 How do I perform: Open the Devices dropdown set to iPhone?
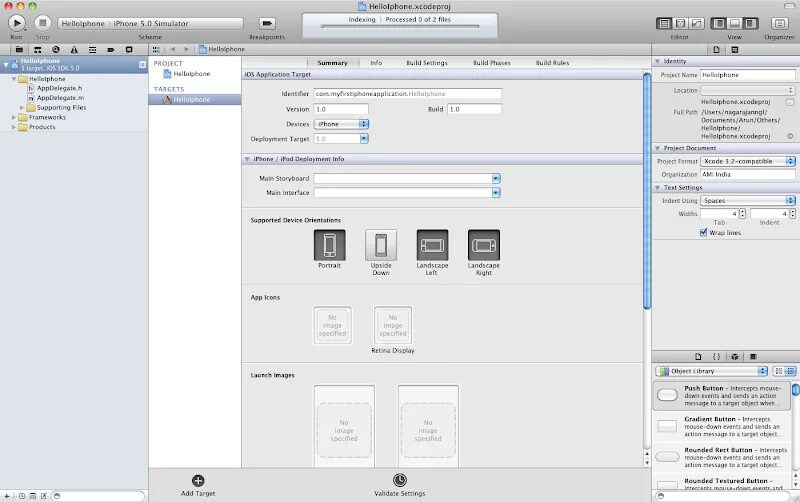tap(341, 124)
